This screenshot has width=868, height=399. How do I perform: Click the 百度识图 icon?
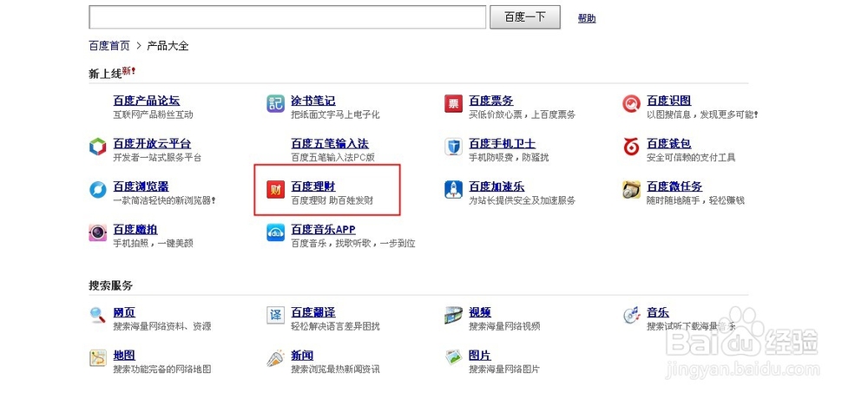coord(631,103)
